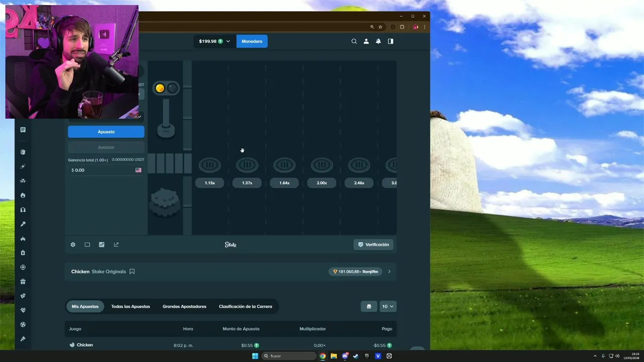Click the microphone icon in the left sidebar
Viewport: 644px width, 362px height.
coord(23,224)
